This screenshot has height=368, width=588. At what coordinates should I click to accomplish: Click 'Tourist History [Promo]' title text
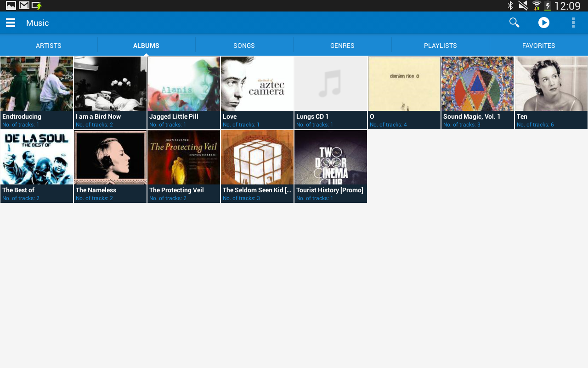coord(330,190)
